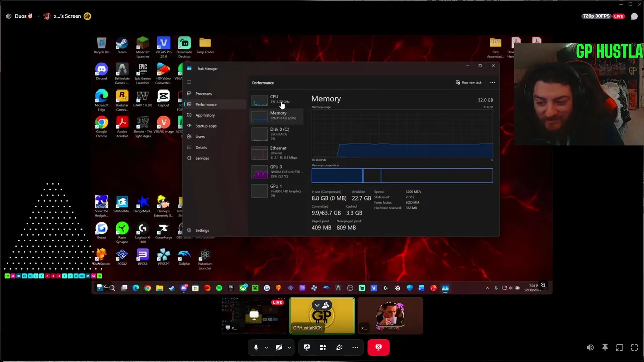Select Disk 0 (C:) performance entry
This screenshot has width=644, height=362.
pyautogui.click(x=277, y=133)
